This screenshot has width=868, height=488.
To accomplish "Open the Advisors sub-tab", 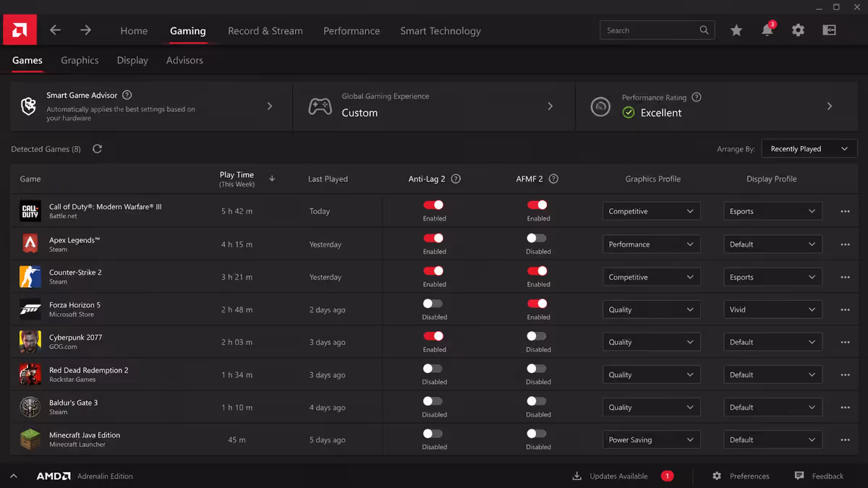I will click(184, 60).
